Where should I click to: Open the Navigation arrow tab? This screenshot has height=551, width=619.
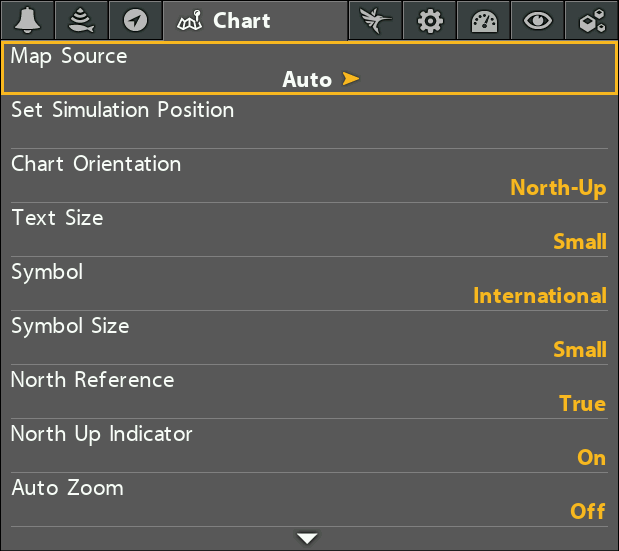pyautogui.click(x=135, y=20)
